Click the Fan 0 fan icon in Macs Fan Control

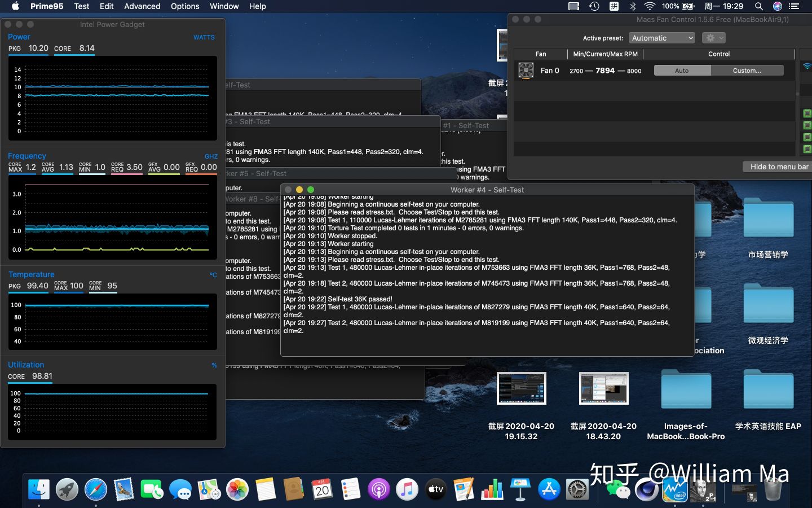click(x=526, y=70)
